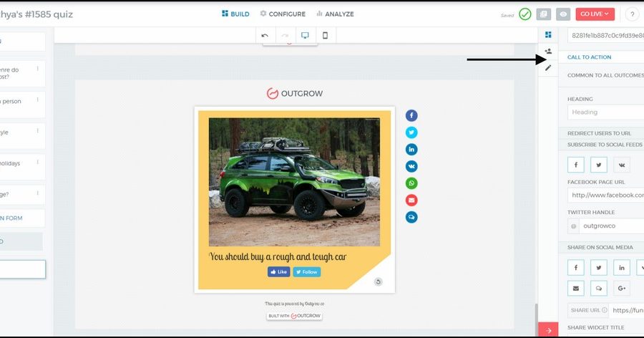Screen dimensions: 644x338
Task: Toggle Twitter under Share on Social Media
Action: coord(599,267)
